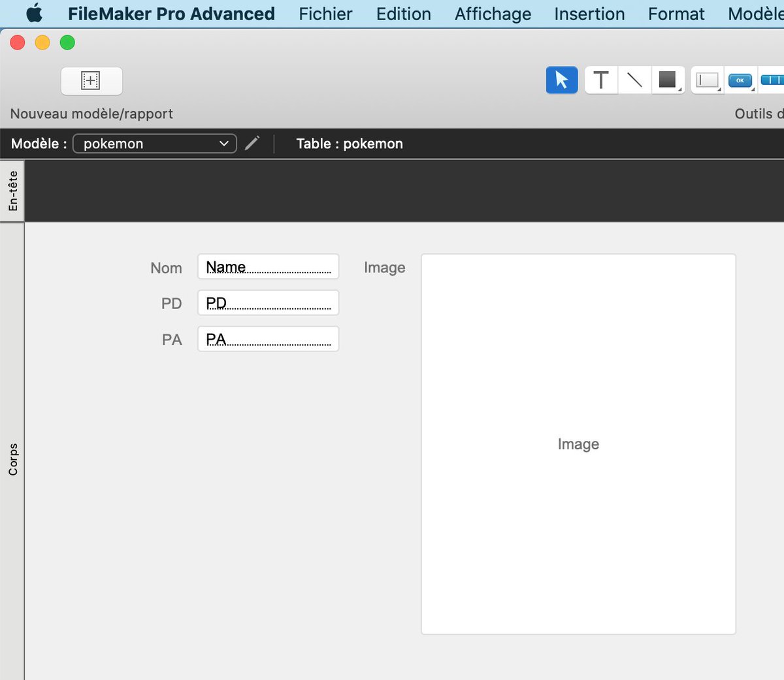Select the Name field
This screenshot has height=680, width=784.
[x=269, y=267]
